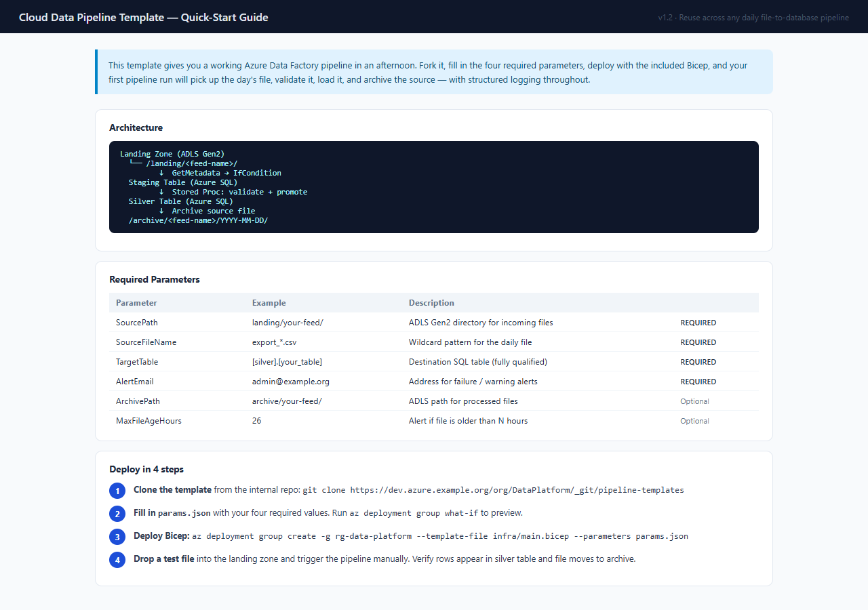Click the ArchivePath parameter cell
The height and width of the screenshot is (610, 868).
pos(138,401)
